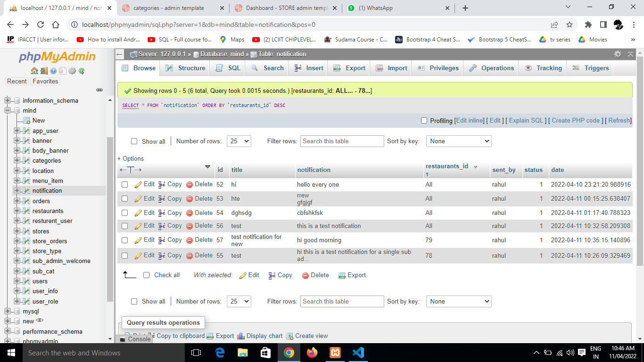Click the page settings gear at top right
The width and height of the screenshot is (644, 362).
pyautogui.click(x=618, y=54)
